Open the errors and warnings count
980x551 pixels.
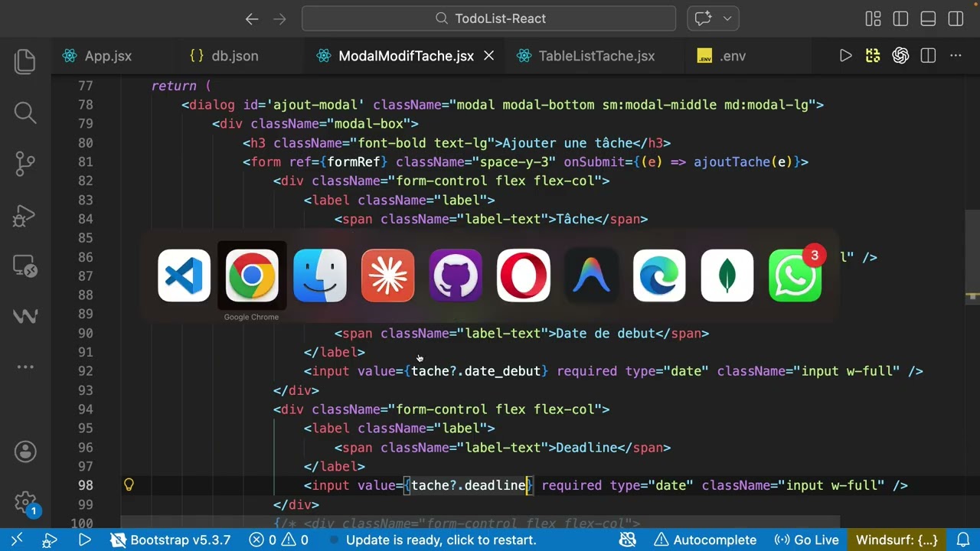point(279,540)
